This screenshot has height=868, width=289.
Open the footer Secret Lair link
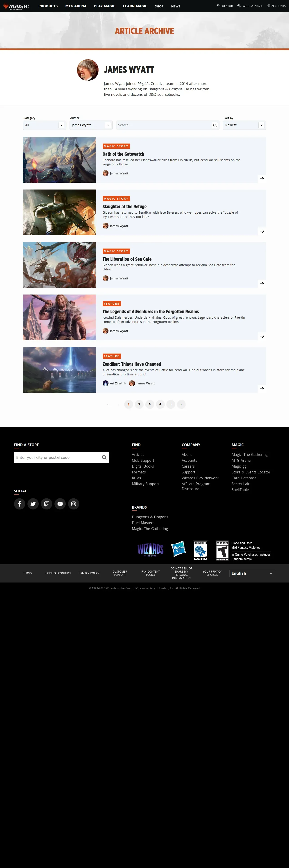tap(241, 484)
